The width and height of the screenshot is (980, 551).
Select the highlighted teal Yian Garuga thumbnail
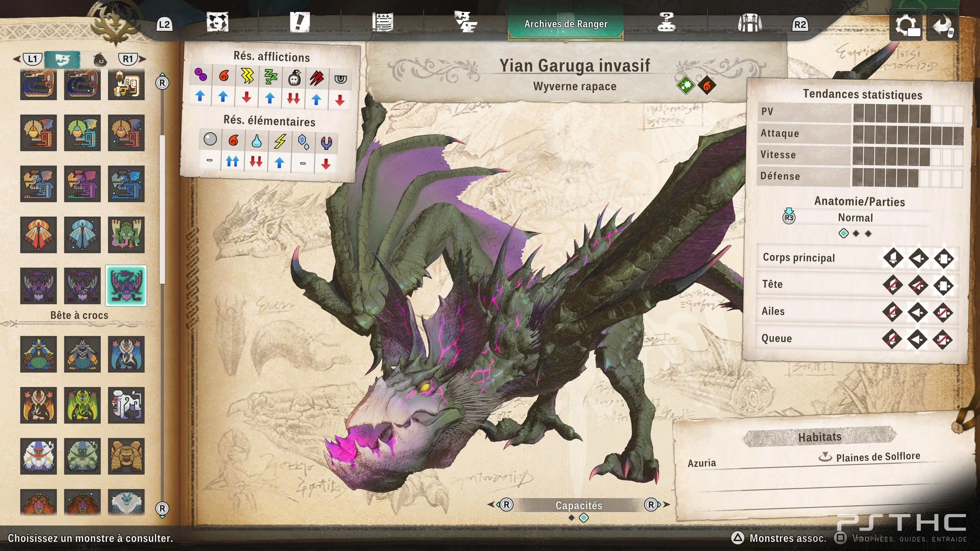pyautogui.click(x=126, y=286)
